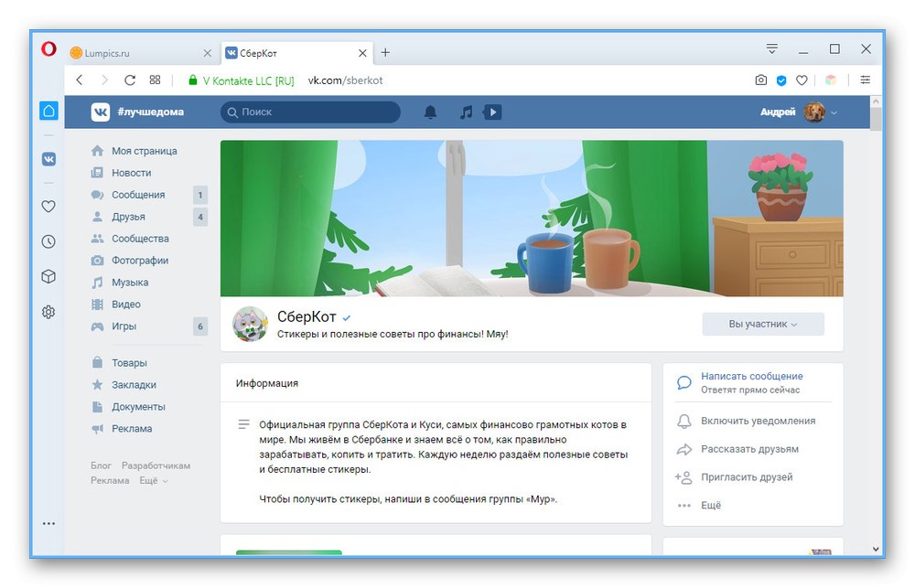
Task: Open sidebar setup three dots
Action: (x=49, y=524)
